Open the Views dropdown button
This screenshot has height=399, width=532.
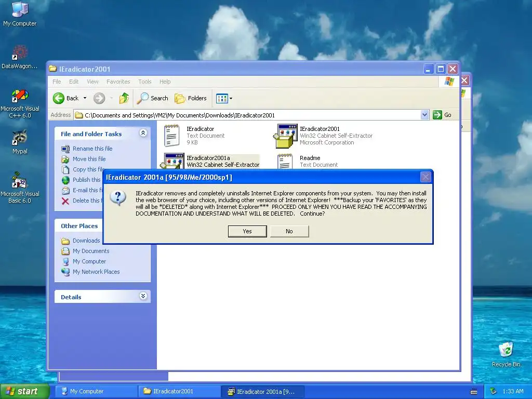click(224, 98)
